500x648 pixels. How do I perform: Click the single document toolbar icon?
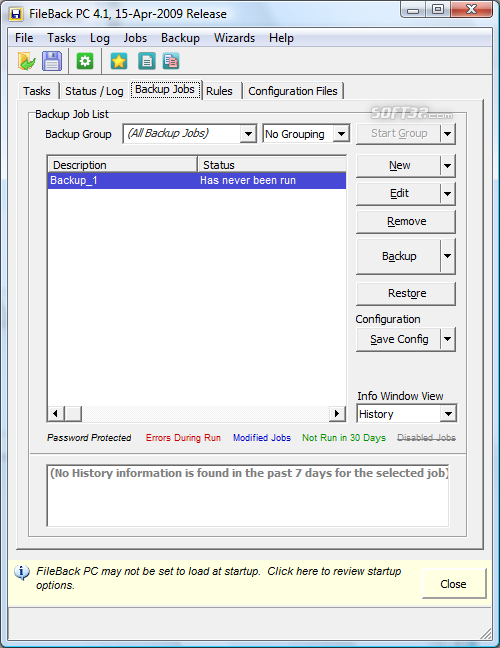coord(147,62)
